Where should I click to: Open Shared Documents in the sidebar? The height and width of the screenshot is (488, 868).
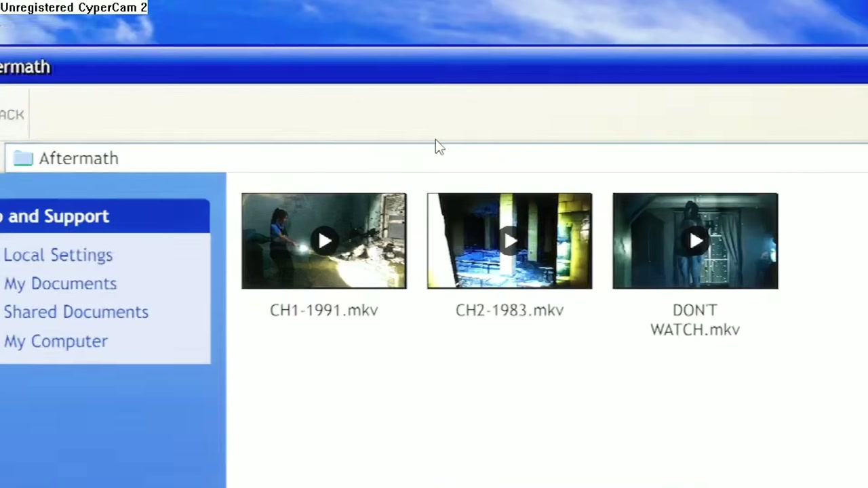(x=75, y=312)
